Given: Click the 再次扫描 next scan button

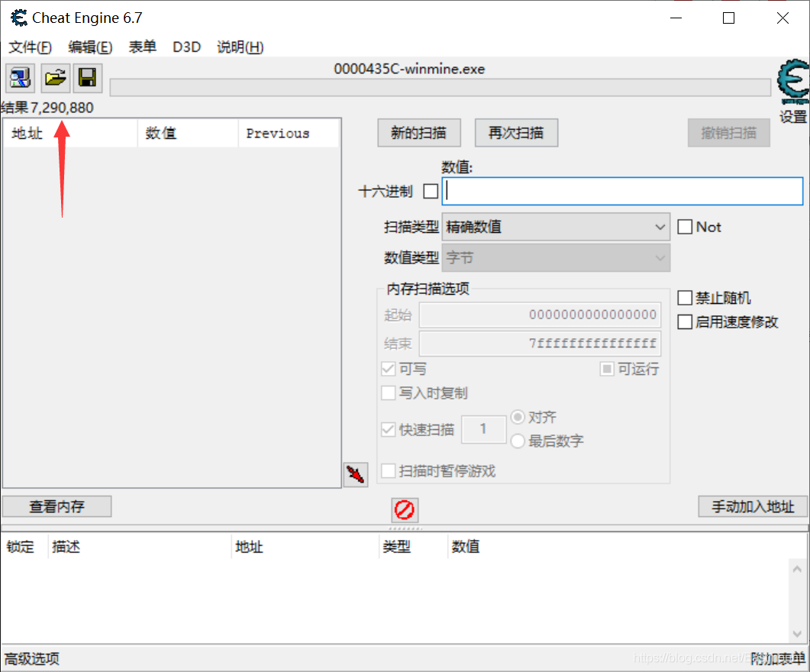Looking at the screenshot, I should click(x=516, y=133).
